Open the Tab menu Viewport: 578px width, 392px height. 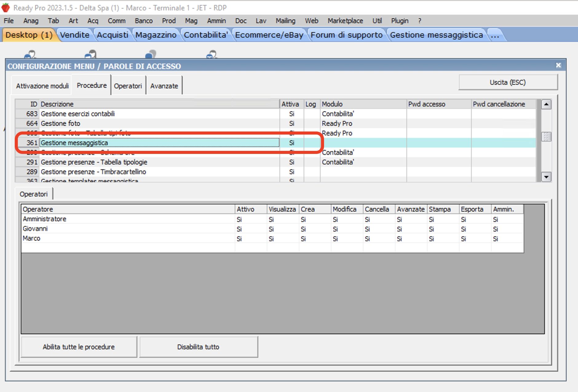point(53,21)
